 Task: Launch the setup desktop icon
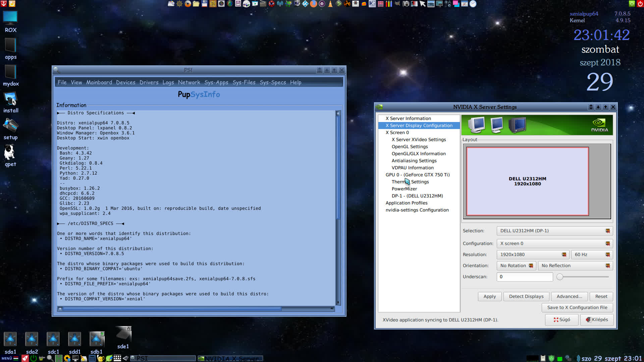(10, 129)
